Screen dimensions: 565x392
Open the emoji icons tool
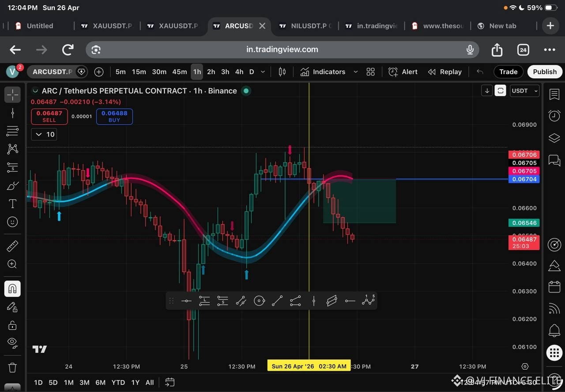(12, 222)
